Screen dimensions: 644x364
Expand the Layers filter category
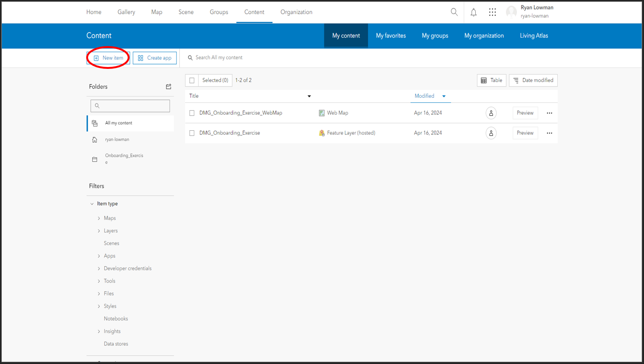click(x=99, y=230)
